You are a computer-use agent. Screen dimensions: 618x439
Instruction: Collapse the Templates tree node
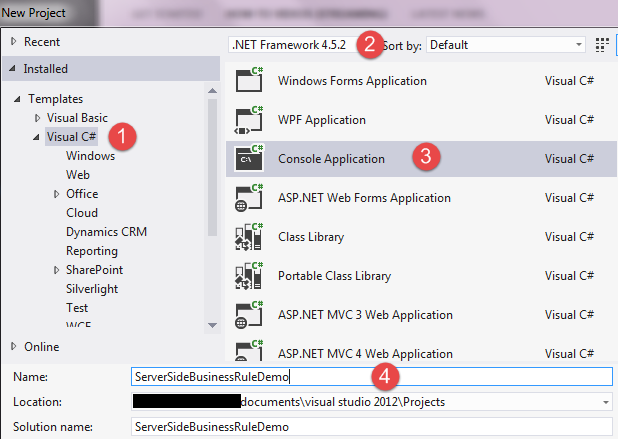point(17,99)
